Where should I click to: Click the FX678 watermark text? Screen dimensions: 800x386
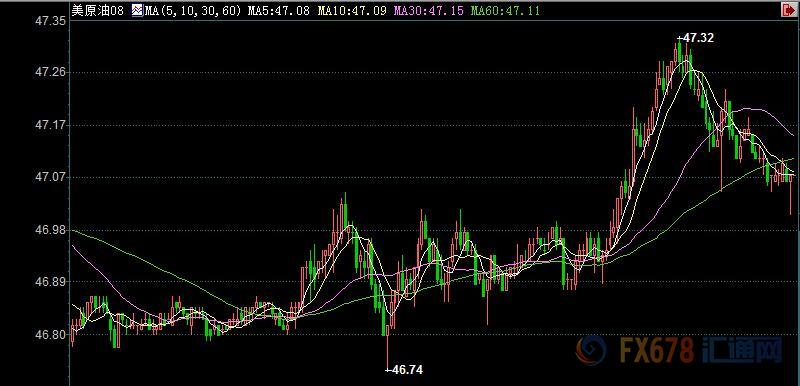[657, 351]
